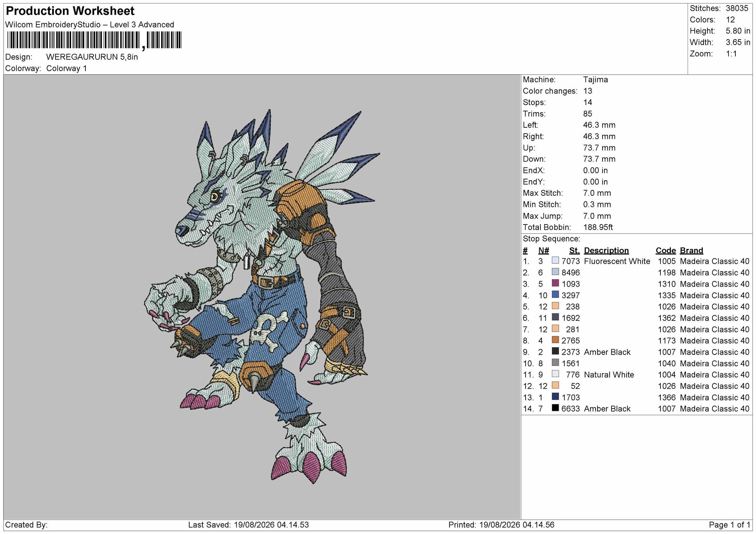This screenshot has height=534, width=756.
Task: Click the embroidery design preview image
Action: click(261, 296)
